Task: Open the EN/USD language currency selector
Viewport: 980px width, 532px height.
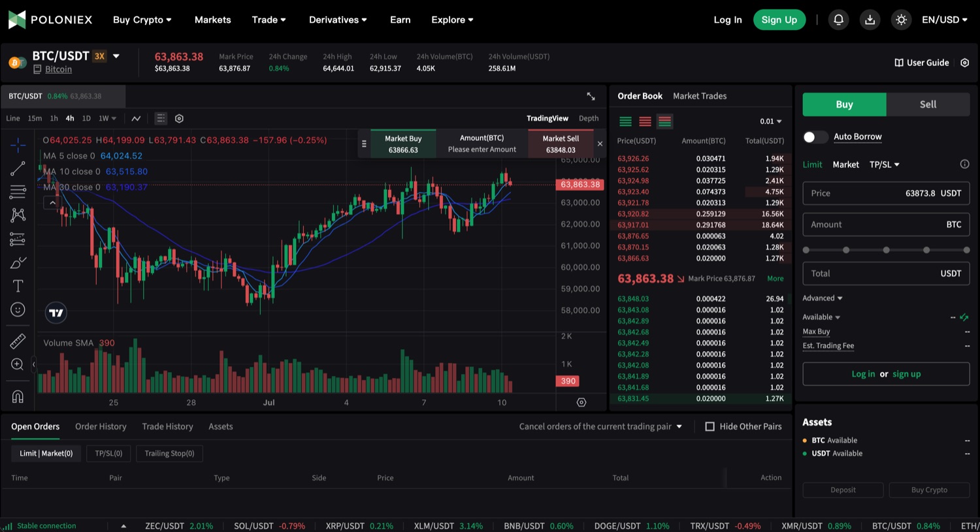Action: pyautogui.click(x=944, y=20)
